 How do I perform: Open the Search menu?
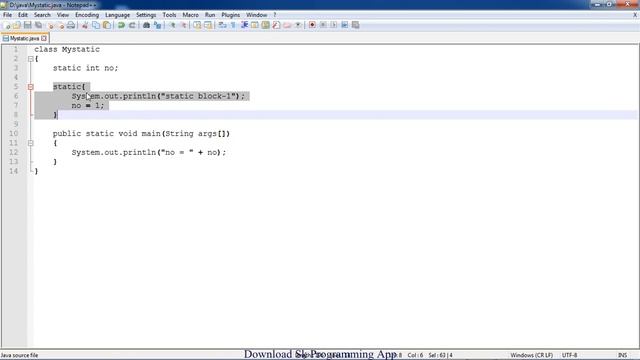click(42, 15)
